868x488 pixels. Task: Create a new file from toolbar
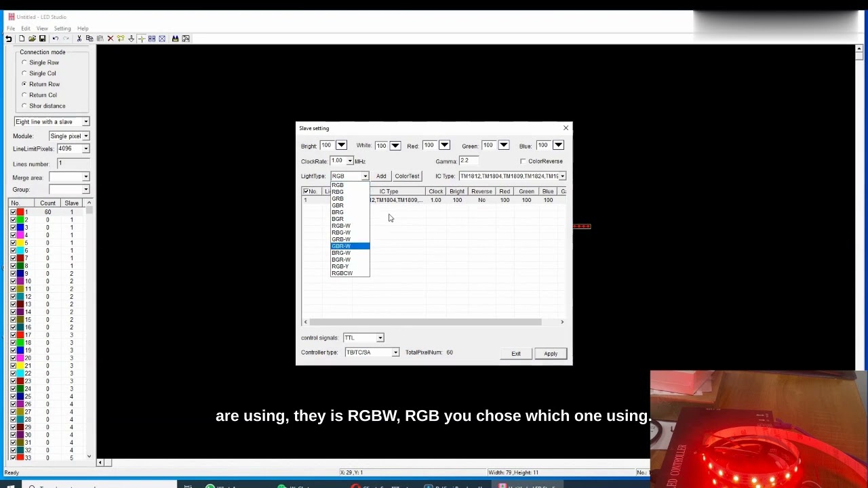point(22,39)
